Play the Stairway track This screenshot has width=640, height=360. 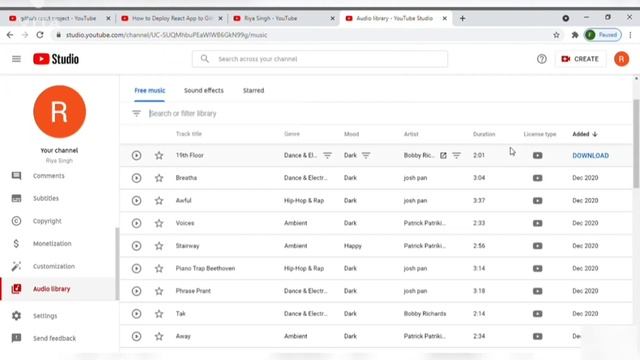pyautogui.click(x=136, y=246)
